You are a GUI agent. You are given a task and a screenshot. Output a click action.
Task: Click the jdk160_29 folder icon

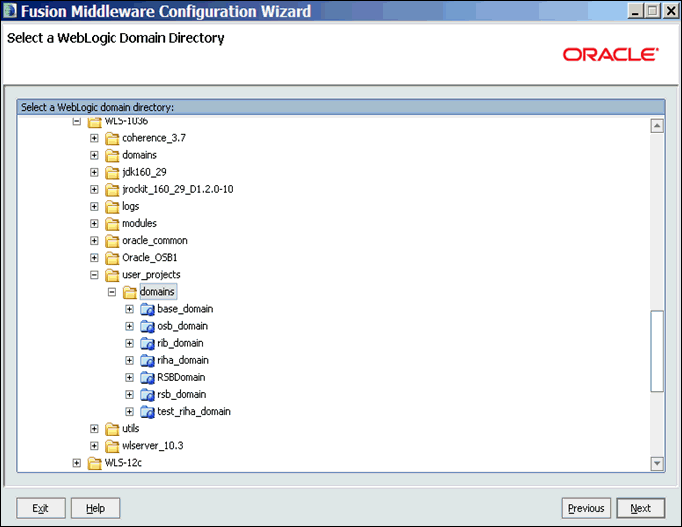coord(112,173)
